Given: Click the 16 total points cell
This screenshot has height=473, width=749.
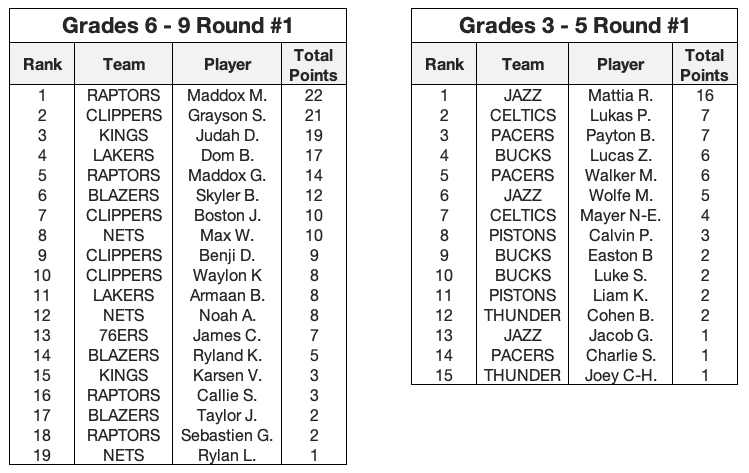Looking at the screenshot, I should tap(705, 96).
